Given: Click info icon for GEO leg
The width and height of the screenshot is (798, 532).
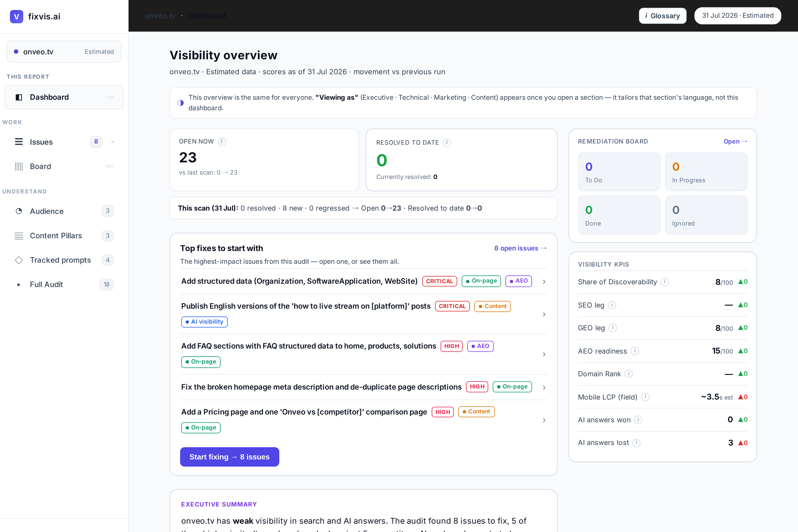Looking at the screenshot, I should pos(612,328).
